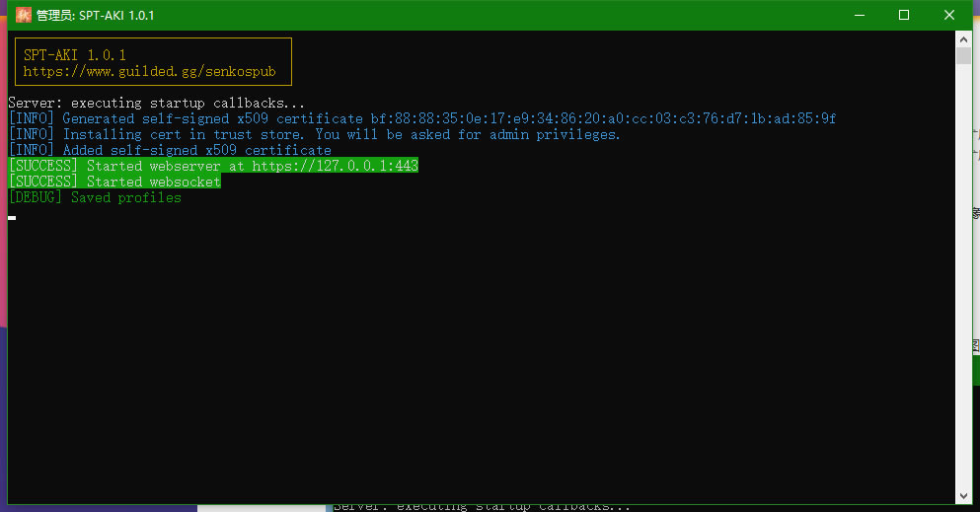Click the vertical scrollbar thumb
The width and height of the screenshot is (980, 512).
[x=963, y=55]
